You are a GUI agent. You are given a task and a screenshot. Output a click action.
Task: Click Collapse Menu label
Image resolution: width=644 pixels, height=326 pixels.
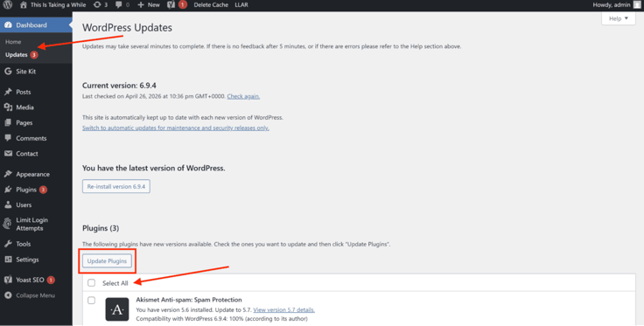point(35,295)
